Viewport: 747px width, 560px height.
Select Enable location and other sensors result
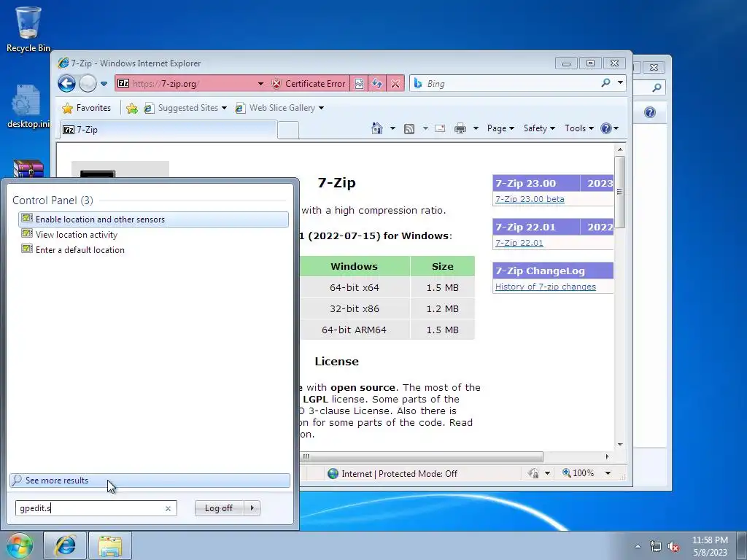click(x=153, y=219)
